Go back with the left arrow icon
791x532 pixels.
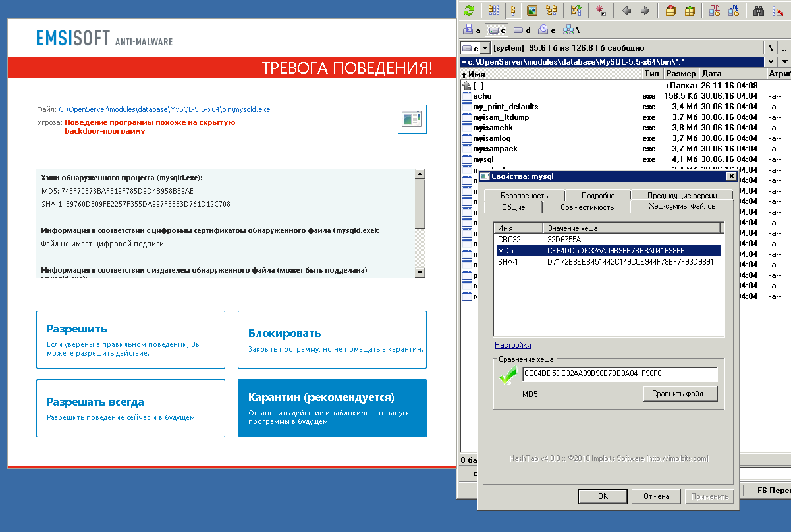(627, 11)
